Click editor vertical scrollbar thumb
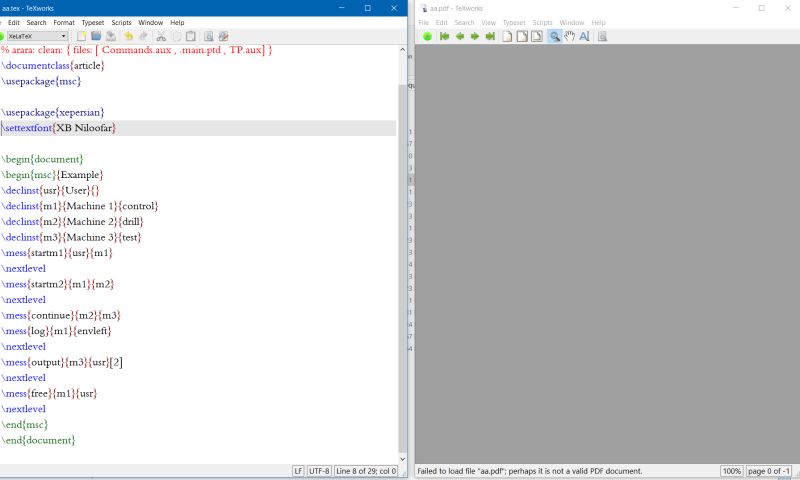Screen dimensions: 800x480 click(402, 268)
